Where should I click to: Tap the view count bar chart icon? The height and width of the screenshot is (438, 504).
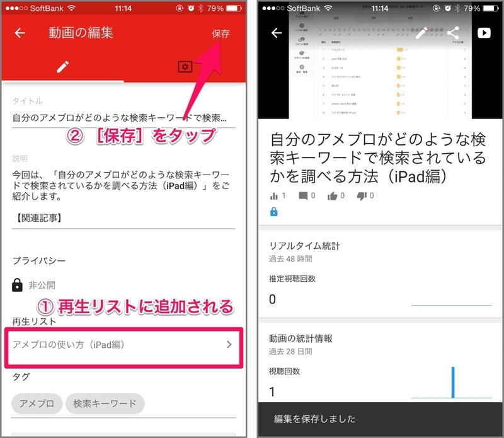click(274, 196)
